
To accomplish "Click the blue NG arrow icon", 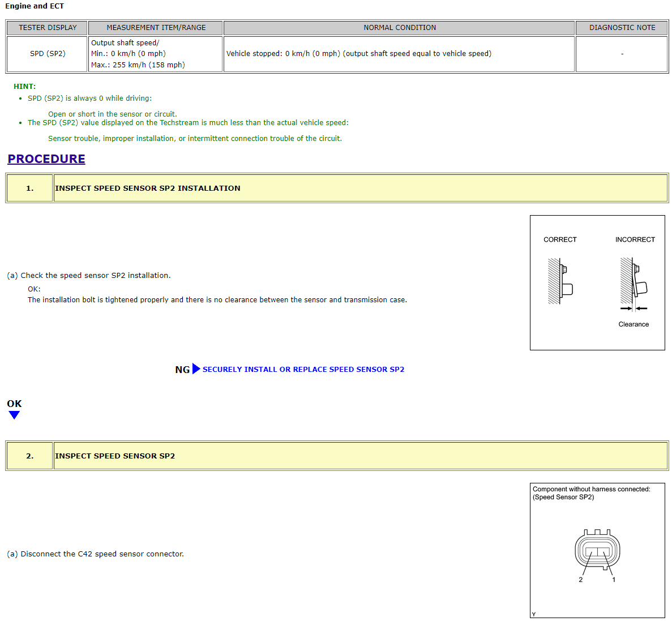I will pos(196,368).
